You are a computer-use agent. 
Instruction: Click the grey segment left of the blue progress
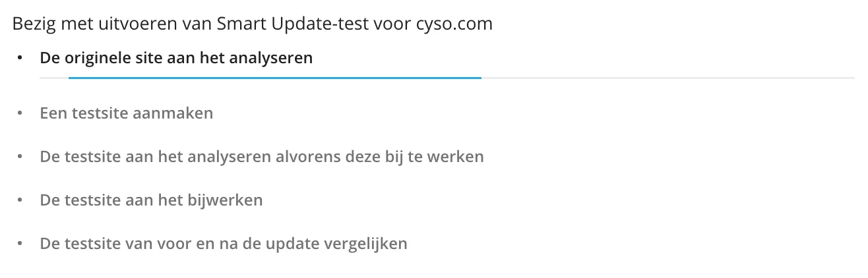coord(53,78)
